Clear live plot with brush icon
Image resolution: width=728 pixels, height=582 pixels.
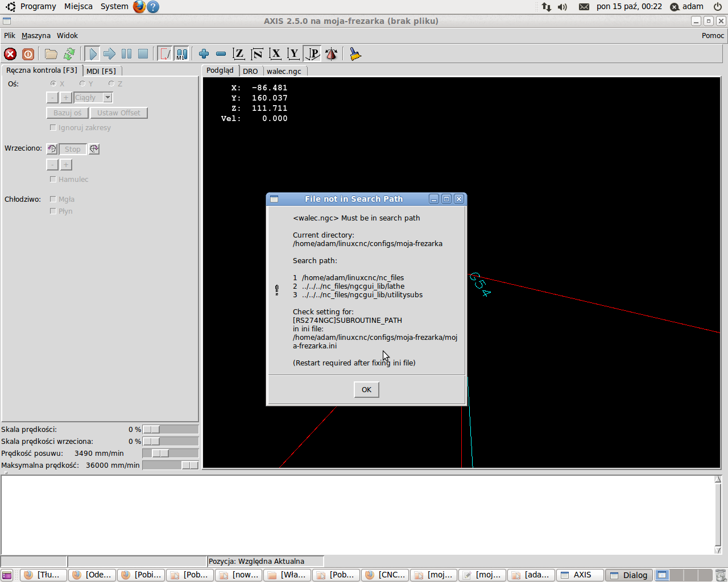coord(355,54)
